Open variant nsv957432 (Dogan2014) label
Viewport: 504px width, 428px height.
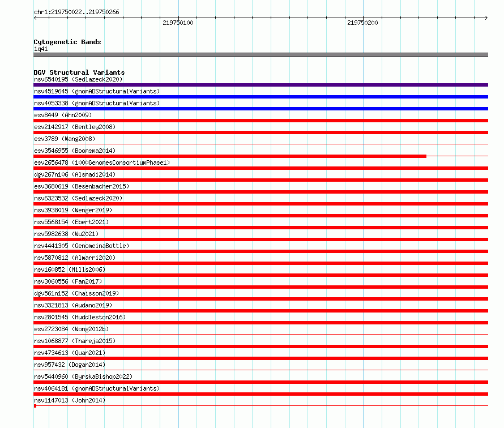tap(70, 365)
